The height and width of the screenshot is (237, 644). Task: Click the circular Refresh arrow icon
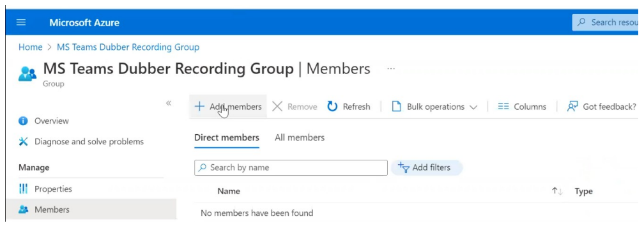pyautogui.click(x=332, y=107)
